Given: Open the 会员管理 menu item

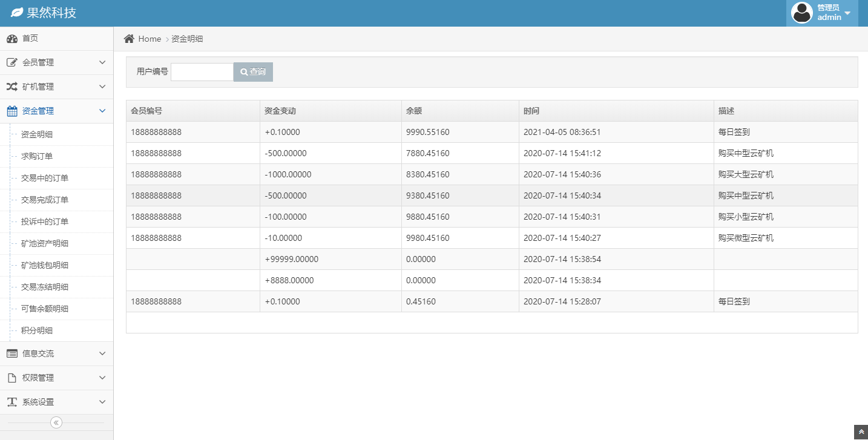Looking at the screenshot, I should pyautogui.click(x=56, y=63).
